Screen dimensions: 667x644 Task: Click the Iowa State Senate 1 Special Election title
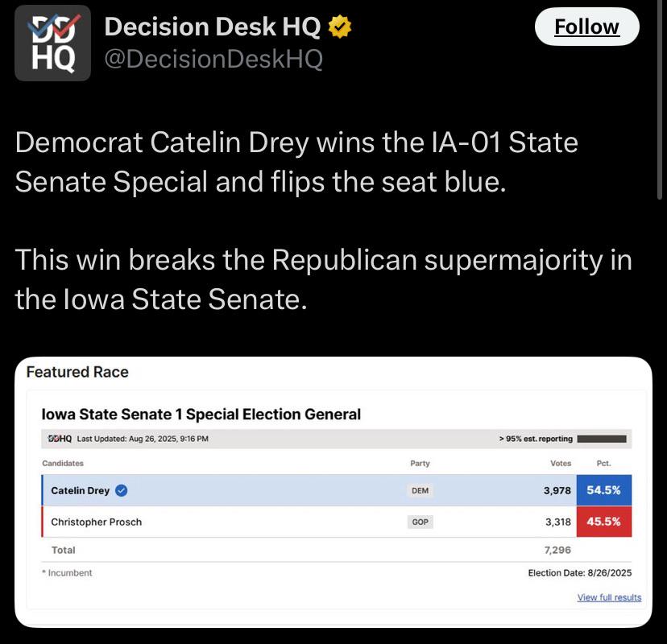201,415
